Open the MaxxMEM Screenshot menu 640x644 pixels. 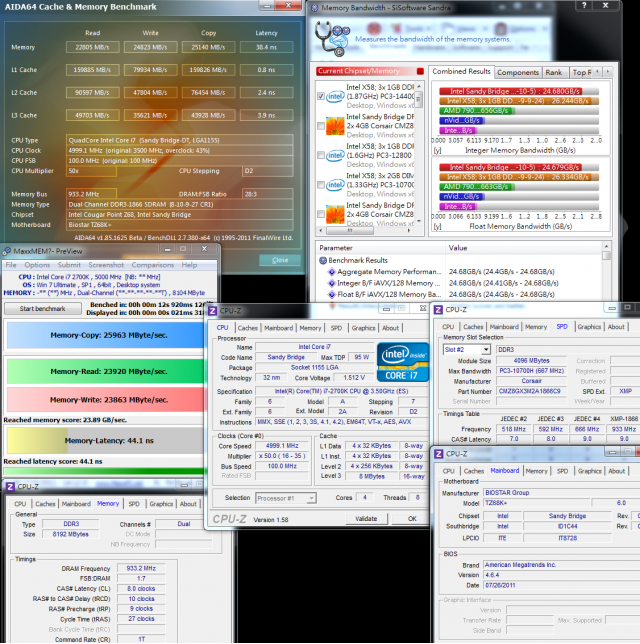point(106,265)
